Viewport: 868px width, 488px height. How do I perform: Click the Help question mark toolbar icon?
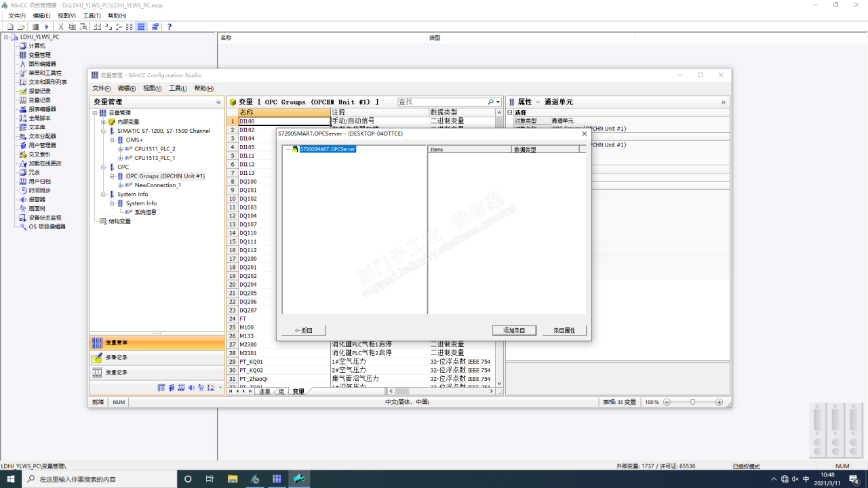pos(170,26)
